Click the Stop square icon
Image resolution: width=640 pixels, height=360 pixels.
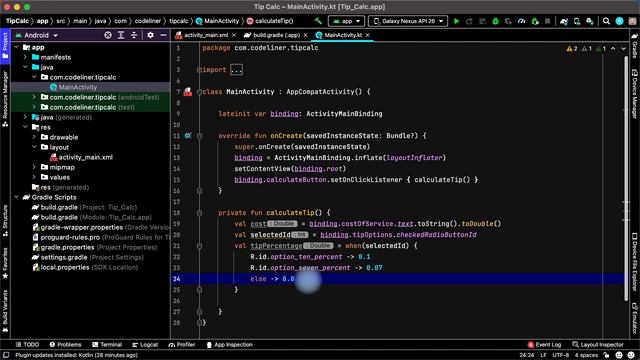[547, 21]
